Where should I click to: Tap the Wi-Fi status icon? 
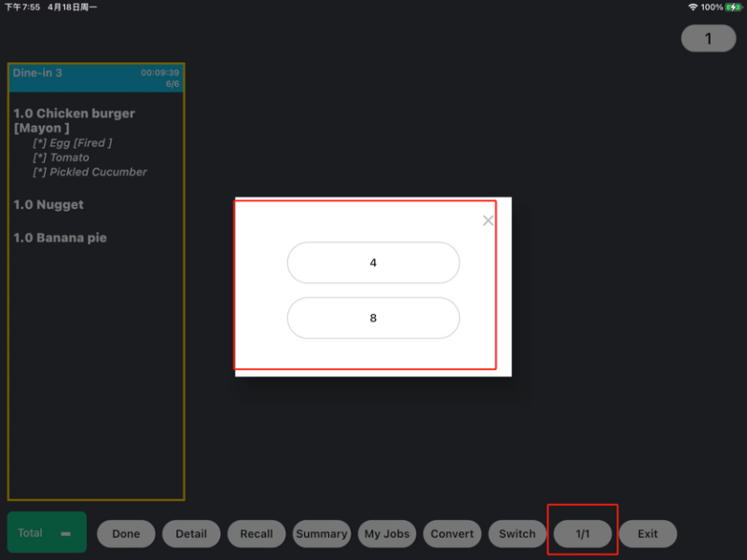tap(693, 7)
